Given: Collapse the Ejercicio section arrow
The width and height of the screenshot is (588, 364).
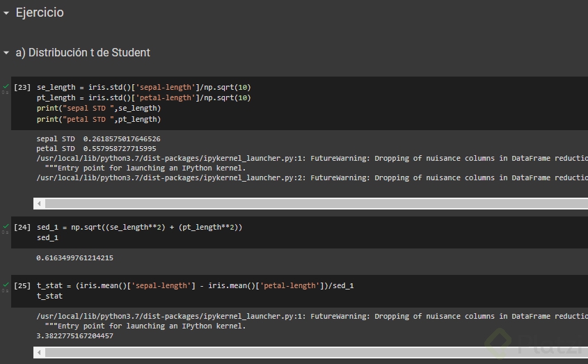Looking at the screenshot, I should point(6,13).
